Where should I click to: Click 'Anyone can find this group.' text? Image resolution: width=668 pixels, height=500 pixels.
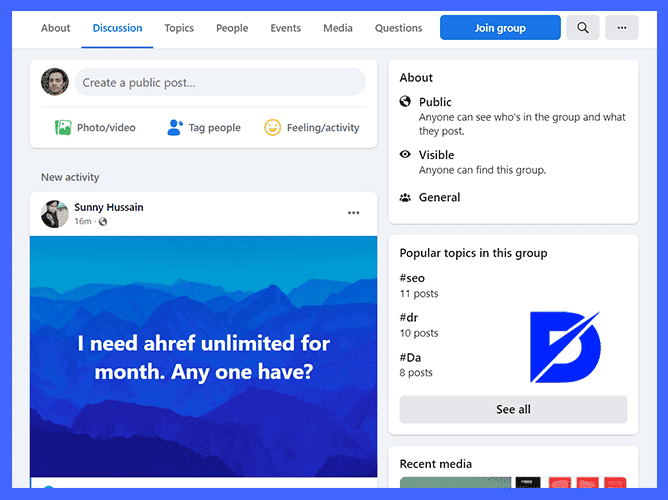pyautogui.click(x=482, y=170)
